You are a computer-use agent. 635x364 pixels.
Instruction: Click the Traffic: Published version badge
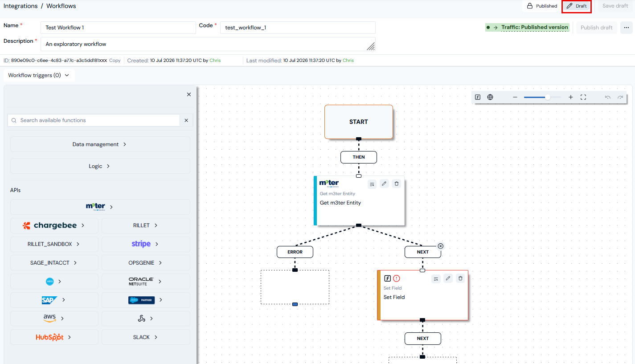(x=528, y=27)
